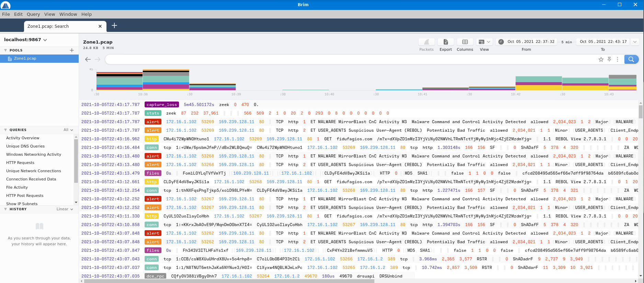Viewport: 644px width, 283px height.
Task: Open the File menu
Action: point(6,14)
